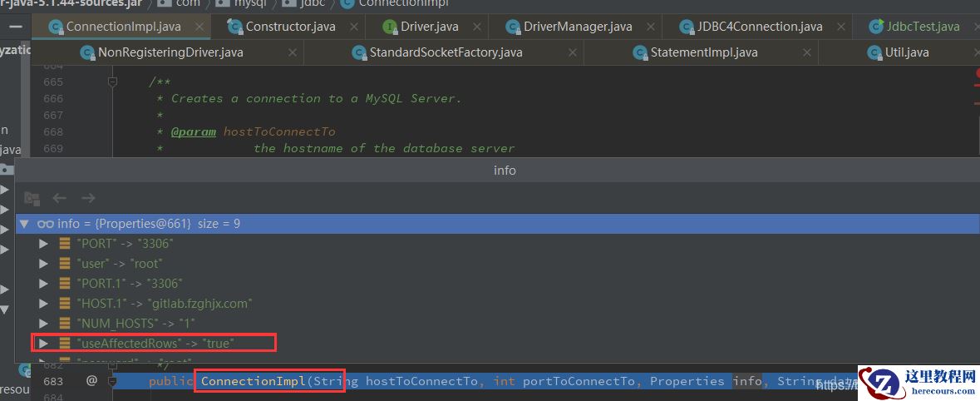980x401 pixels.
Task: Collapse the Javadoc fold at line 665
Action: (112, 82)
